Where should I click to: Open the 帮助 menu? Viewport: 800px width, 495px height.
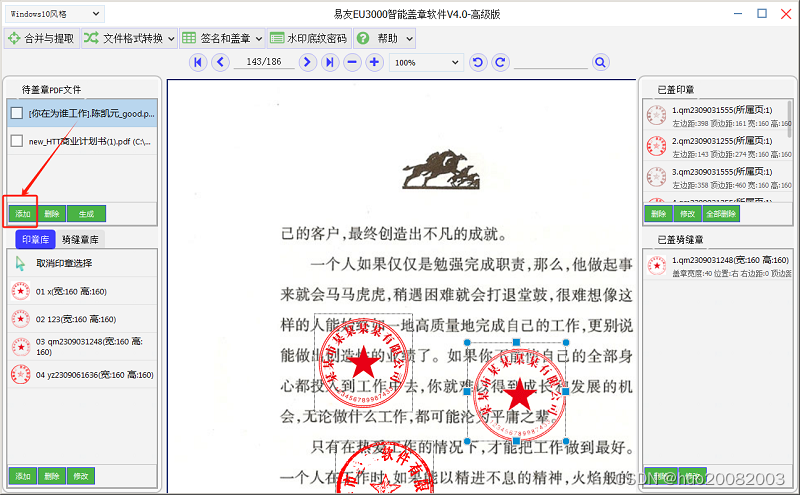[384, 38]
